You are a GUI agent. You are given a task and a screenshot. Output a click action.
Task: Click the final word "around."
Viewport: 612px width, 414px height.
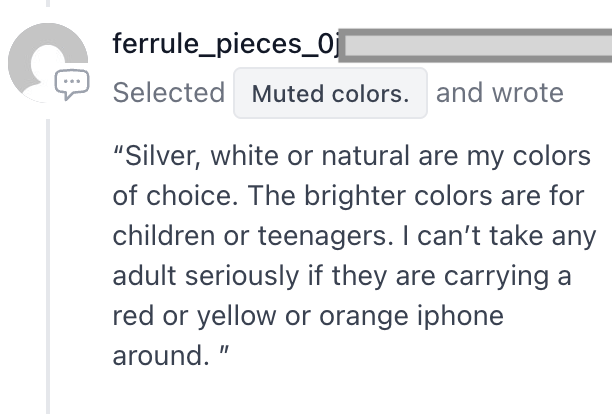[x=161, y=356]
